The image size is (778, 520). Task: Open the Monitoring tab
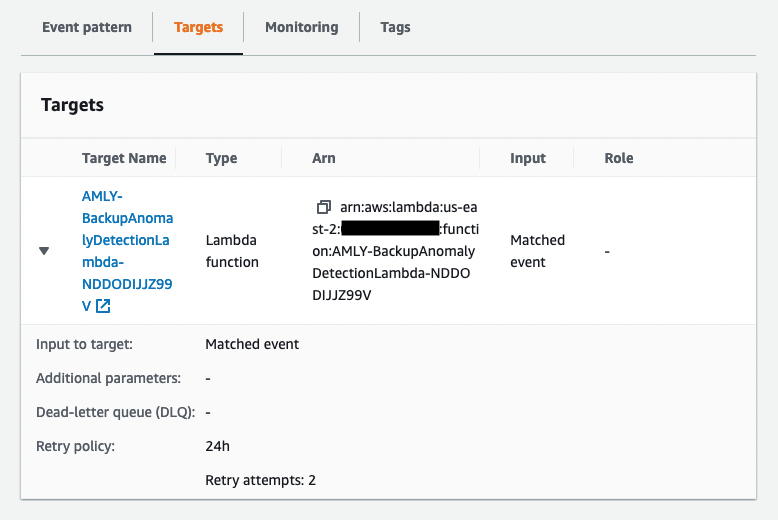pos(301,27)
